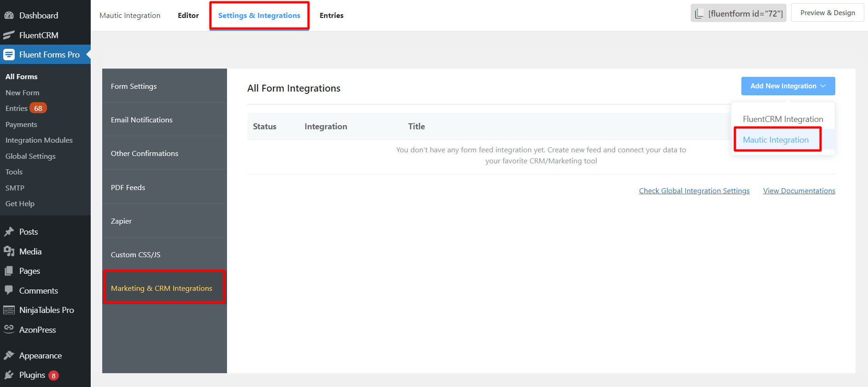868x387 pixels.
Task: Click the Preview & Design button
Action: [x=827, y=13]
